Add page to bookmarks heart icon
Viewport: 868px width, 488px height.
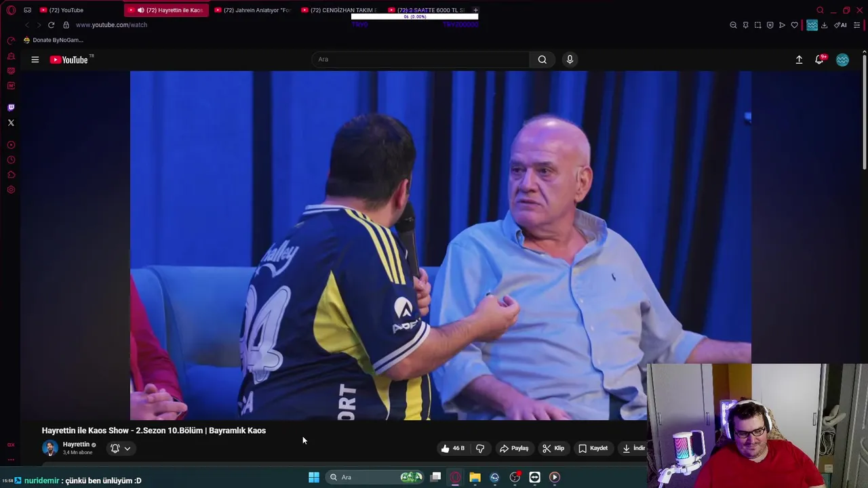[x=795, y=25]
